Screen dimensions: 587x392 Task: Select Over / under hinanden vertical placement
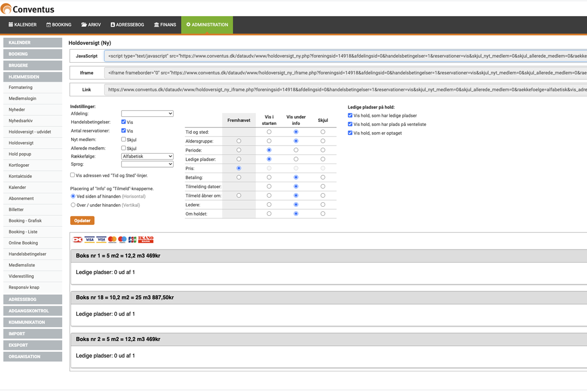coord(73,205)
